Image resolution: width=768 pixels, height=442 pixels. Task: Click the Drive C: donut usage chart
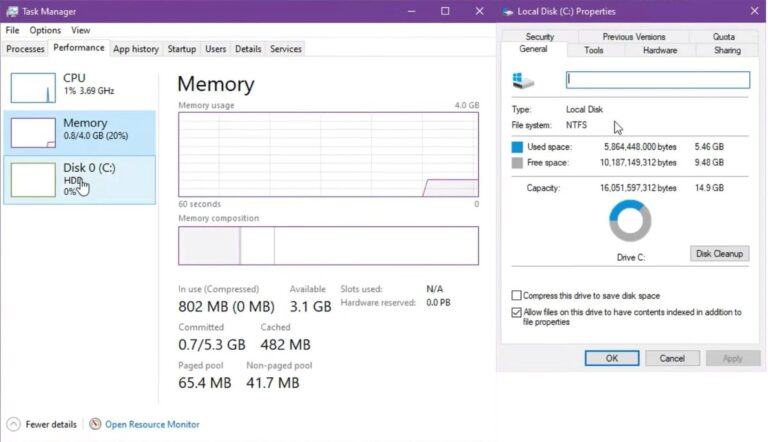coord(630,221)
